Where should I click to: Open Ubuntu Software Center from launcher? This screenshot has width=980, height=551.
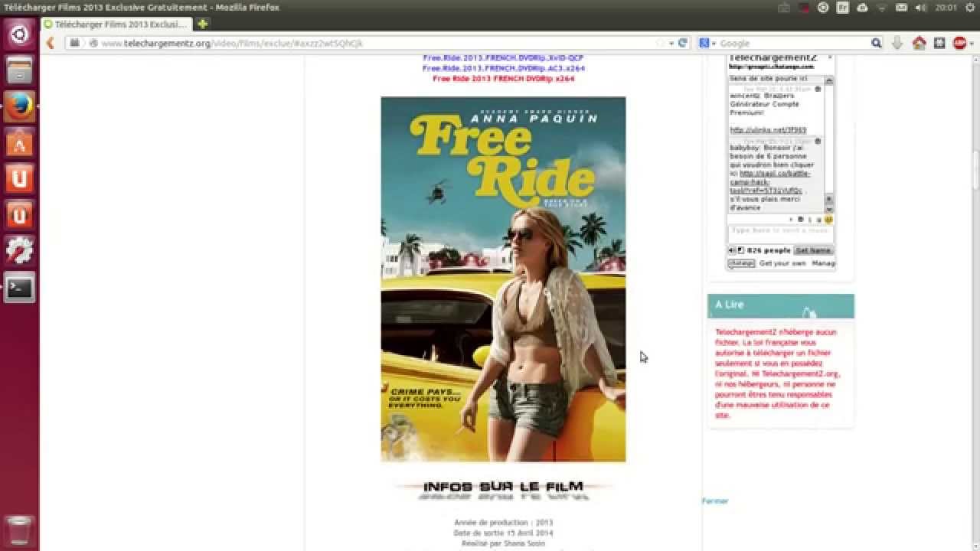(19, 143)
